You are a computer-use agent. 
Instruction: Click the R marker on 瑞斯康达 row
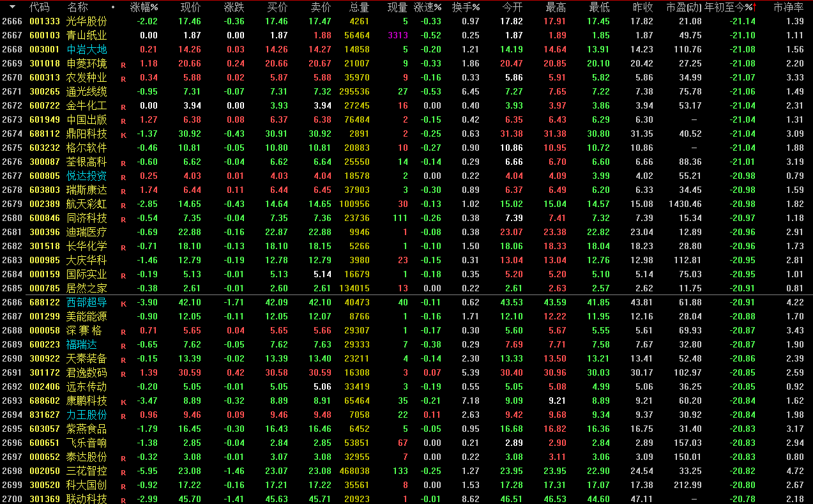(123, 191)
